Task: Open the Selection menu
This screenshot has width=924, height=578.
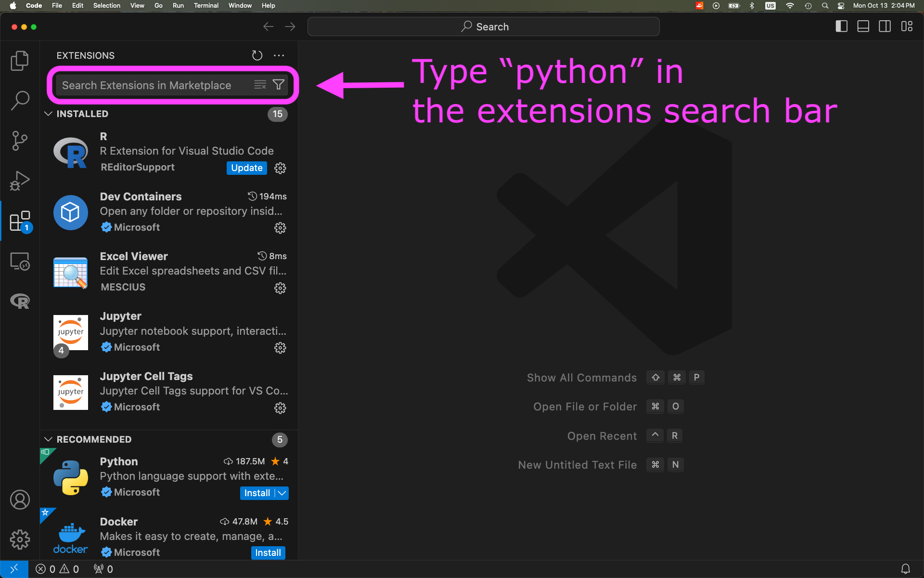Action: (x=106, y=5)
